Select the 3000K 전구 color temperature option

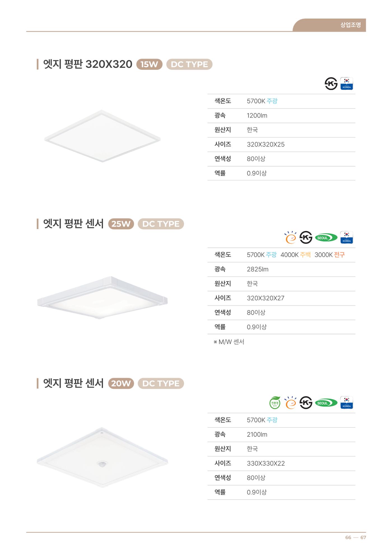[x=330, y=255]
